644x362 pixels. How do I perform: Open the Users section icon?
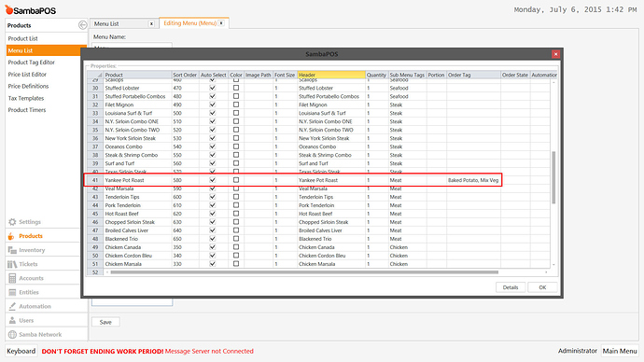12,320
